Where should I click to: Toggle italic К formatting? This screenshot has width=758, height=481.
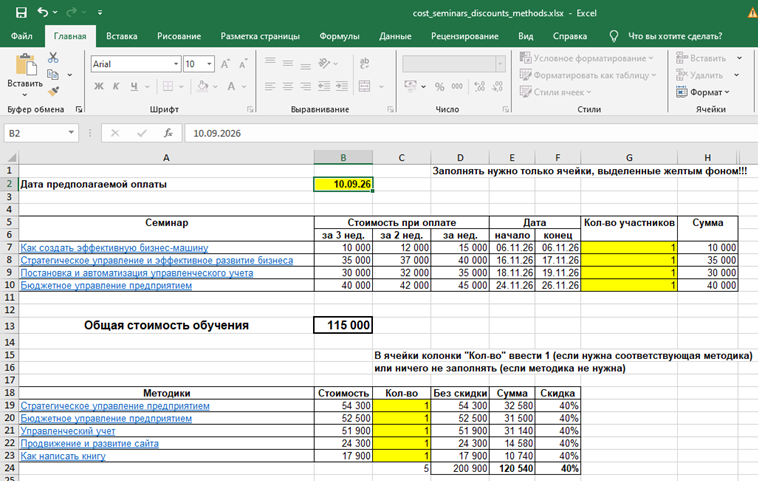pyautogui.click(x=116, y=87)
